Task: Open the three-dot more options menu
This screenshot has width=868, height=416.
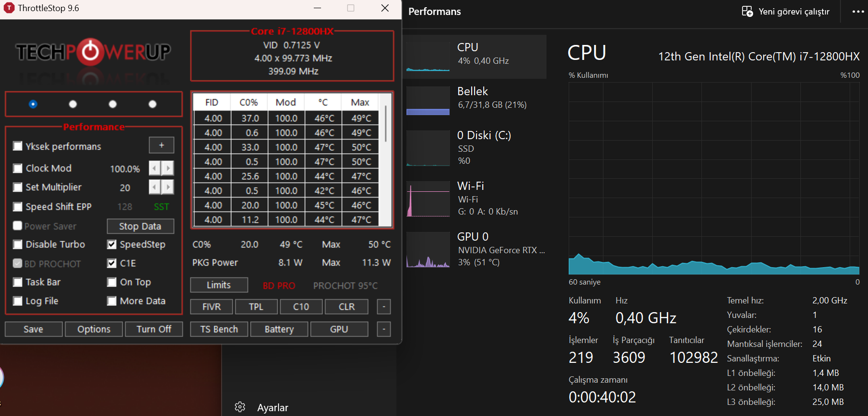Action: pos(858,12)
